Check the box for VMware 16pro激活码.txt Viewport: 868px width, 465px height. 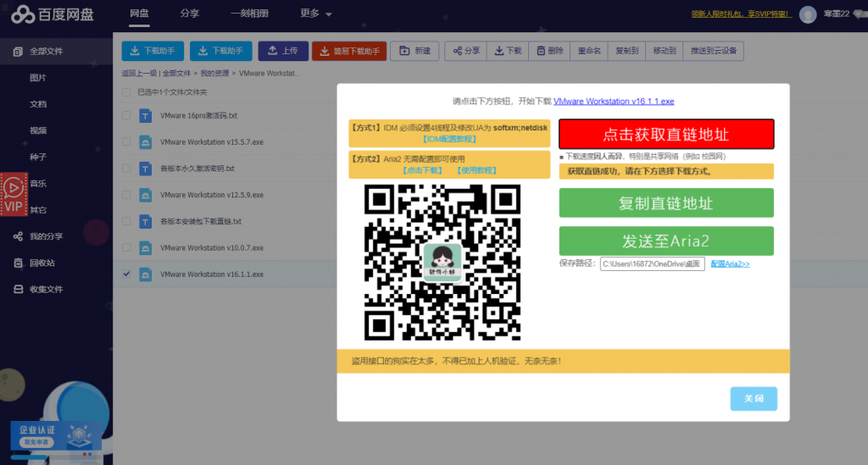tap(126, 115)
